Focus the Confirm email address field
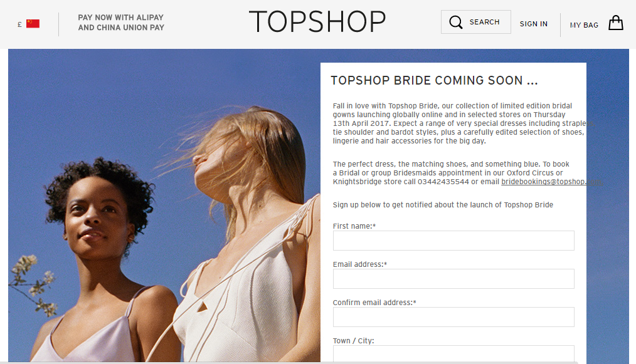636x364 pixels. pos(453,317)
